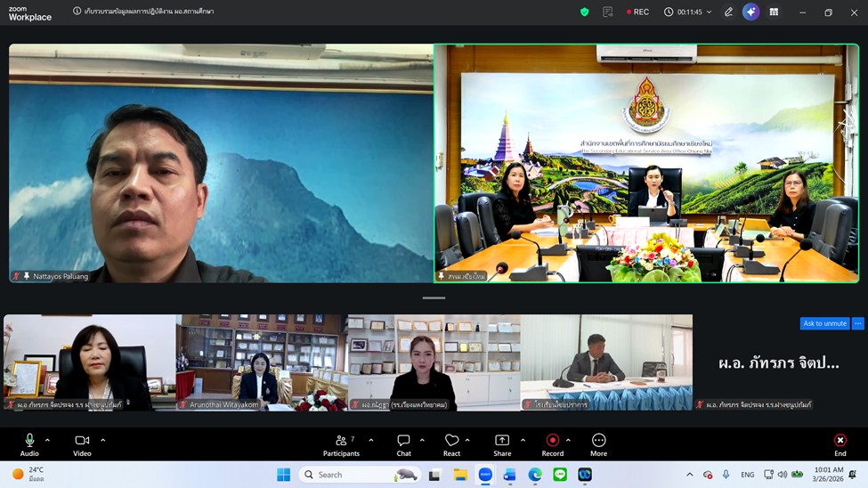Open the meeting notes icon in the title bar

pos(607,12)
